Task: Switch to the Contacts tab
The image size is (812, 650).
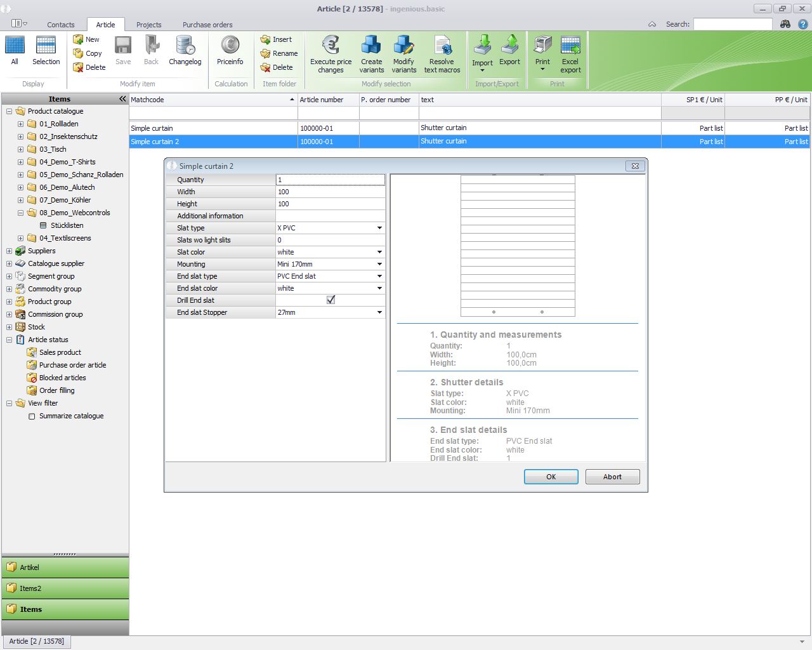Action: 61,25
